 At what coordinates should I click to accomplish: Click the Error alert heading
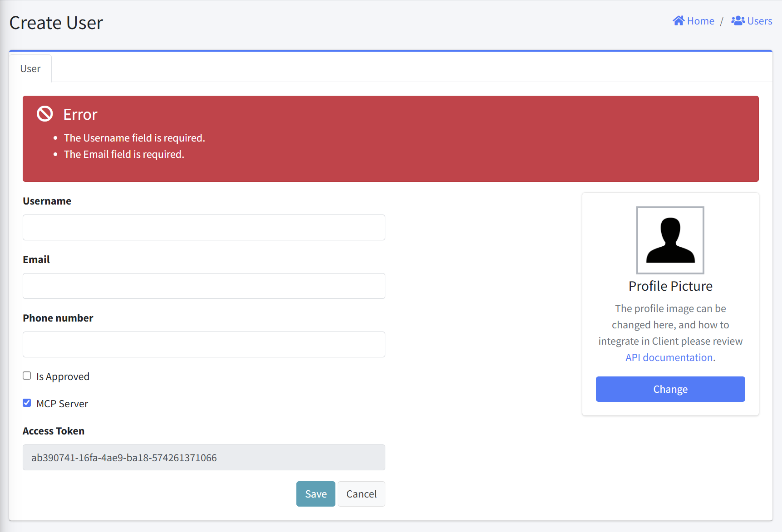pos(80,115)
